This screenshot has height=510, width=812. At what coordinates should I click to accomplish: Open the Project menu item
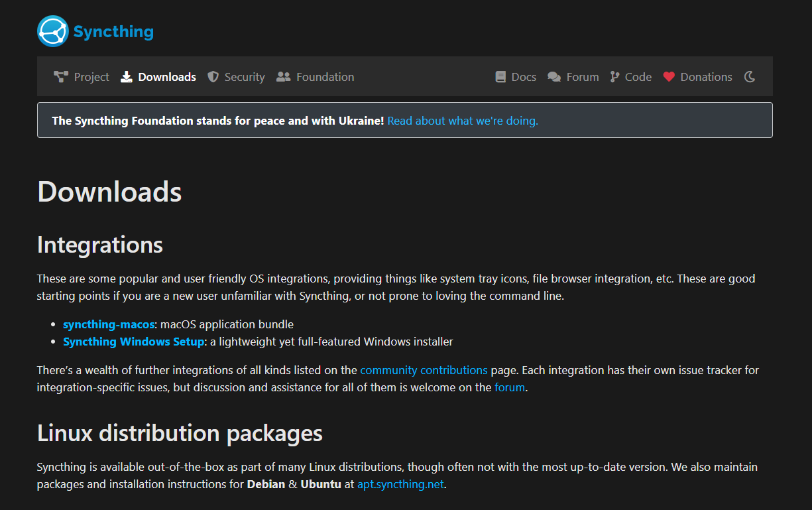91,76
